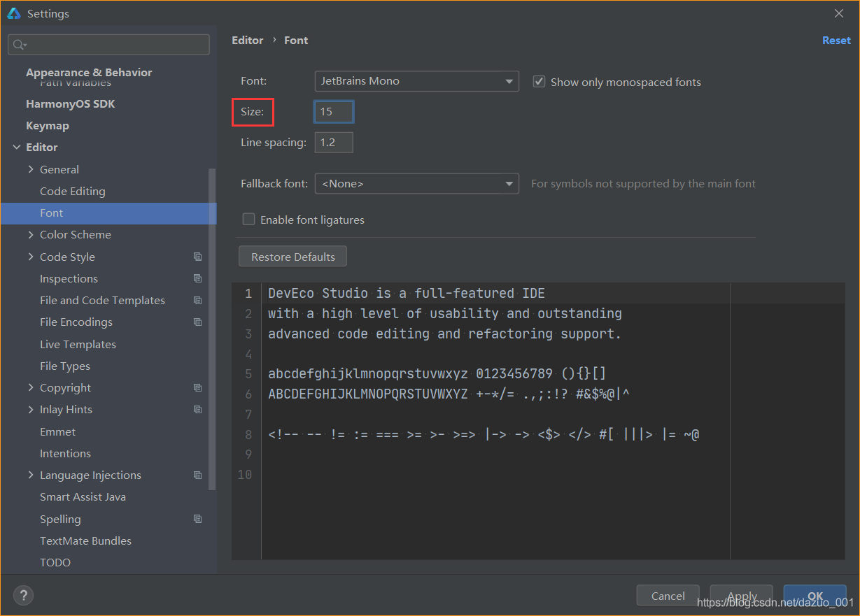The image size is (860, 616).
Task: Open the HarmonyOS SDK settings
Action: [x=71, y=103]
